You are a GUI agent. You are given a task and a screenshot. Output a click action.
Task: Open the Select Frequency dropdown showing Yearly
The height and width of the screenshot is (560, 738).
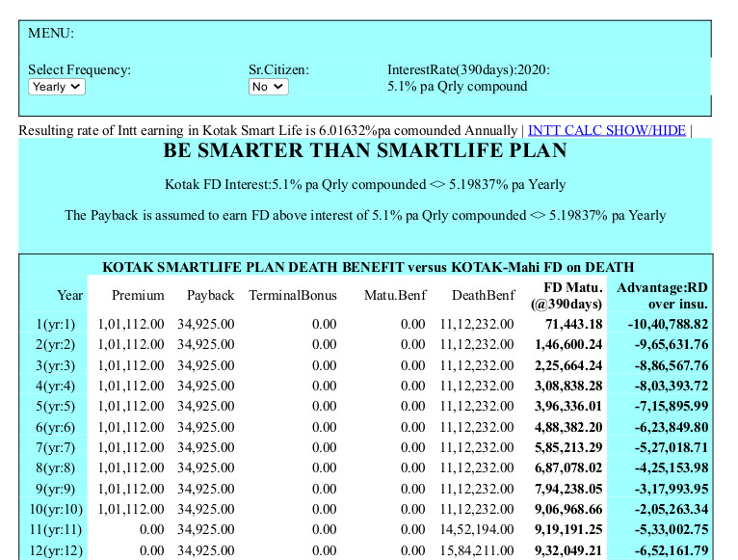click(x=57, y=87)
